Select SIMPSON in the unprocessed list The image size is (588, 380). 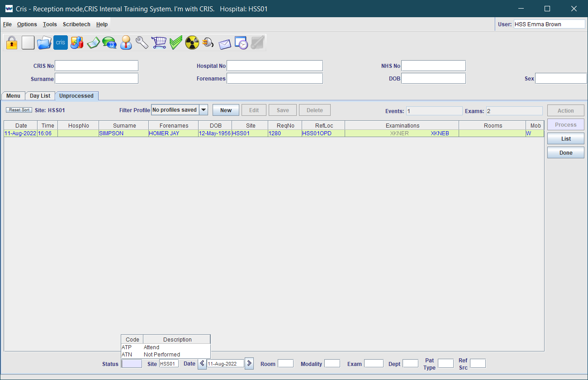[111, 133]
